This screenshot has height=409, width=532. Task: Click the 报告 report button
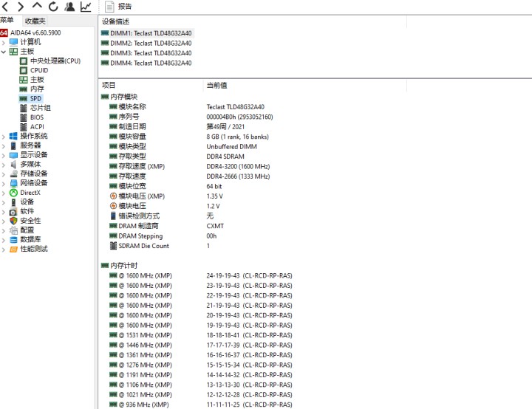(118, 6)
